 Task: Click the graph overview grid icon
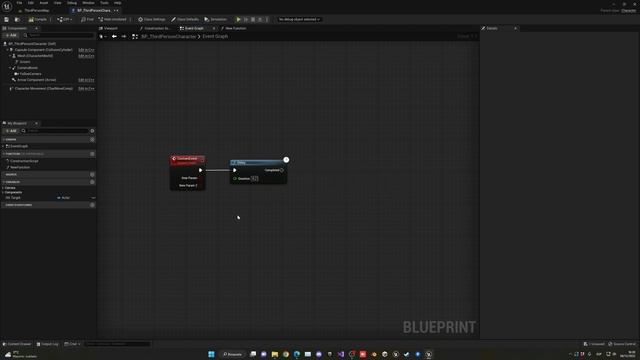pos(135,37)
